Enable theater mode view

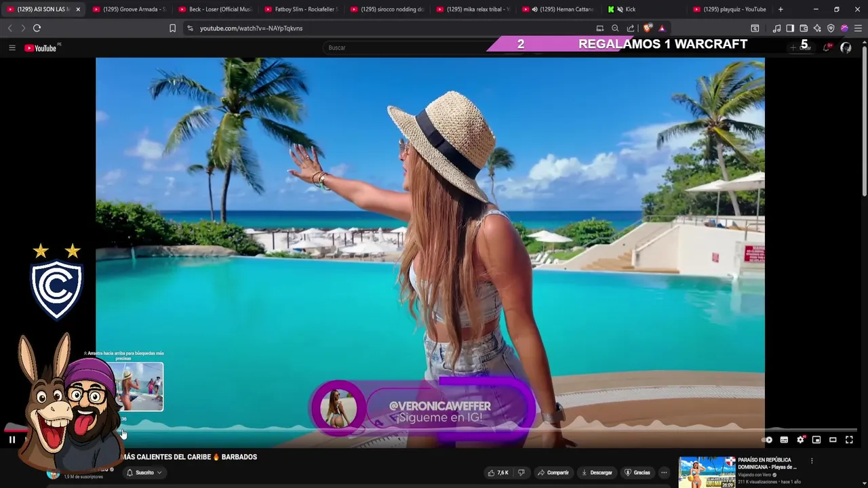point(833,440)
